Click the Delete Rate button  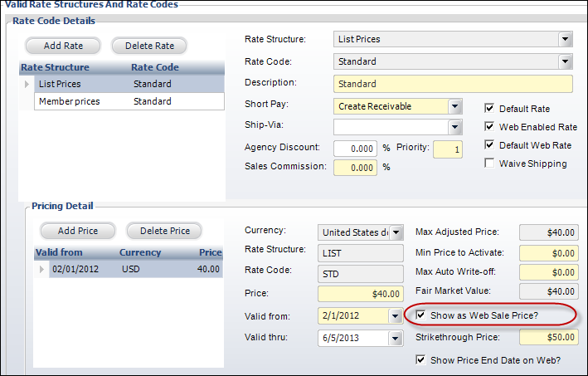149,46
